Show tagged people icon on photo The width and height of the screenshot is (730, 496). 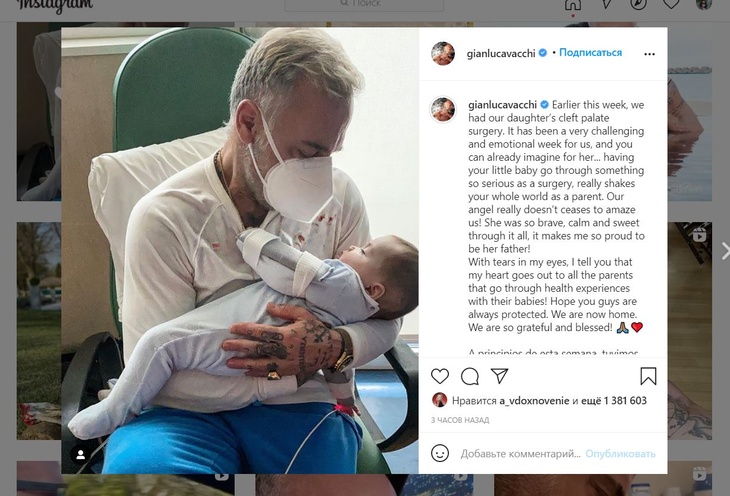coord(81,455)
